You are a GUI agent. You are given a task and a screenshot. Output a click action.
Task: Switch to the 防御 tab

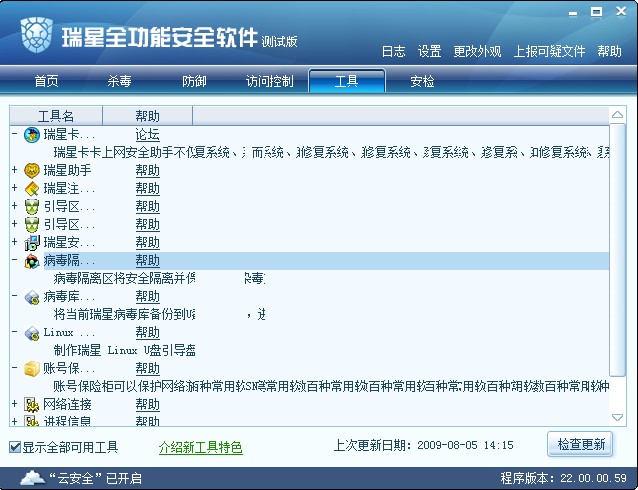pos(194,81)
